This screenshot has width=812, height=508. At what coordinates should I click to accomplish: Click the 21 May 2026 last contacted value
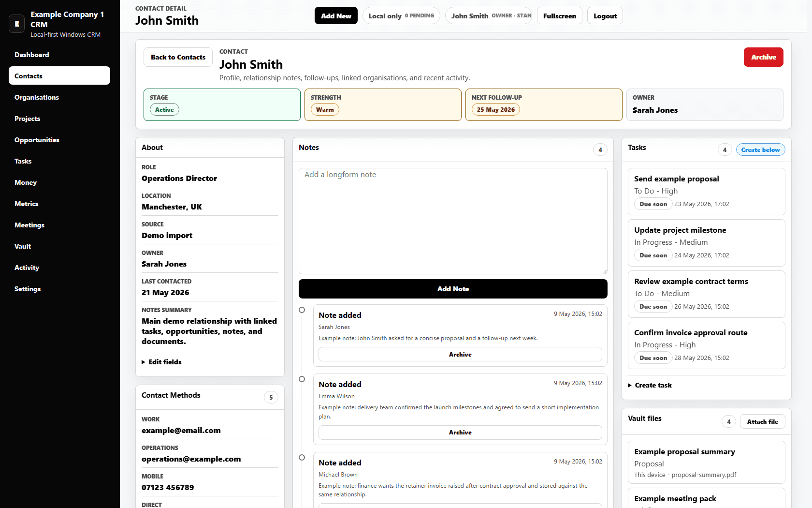(165, 293)
